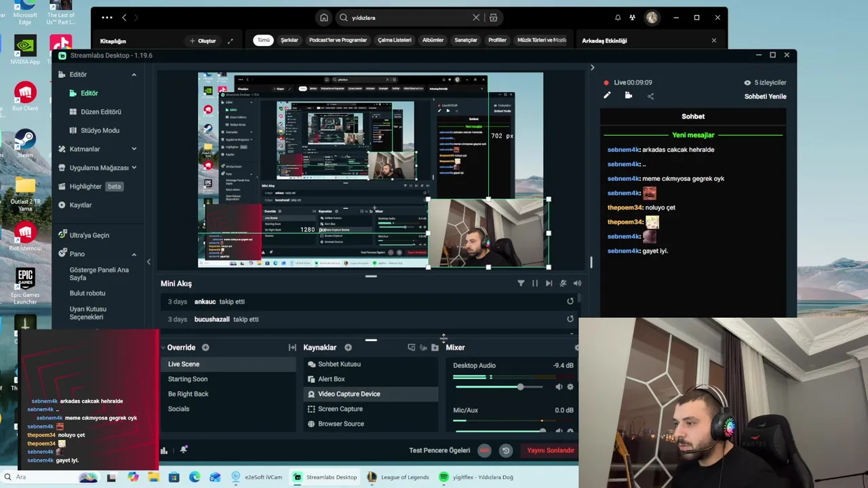Collapse the top Editör sidebar section

(134, 75)
